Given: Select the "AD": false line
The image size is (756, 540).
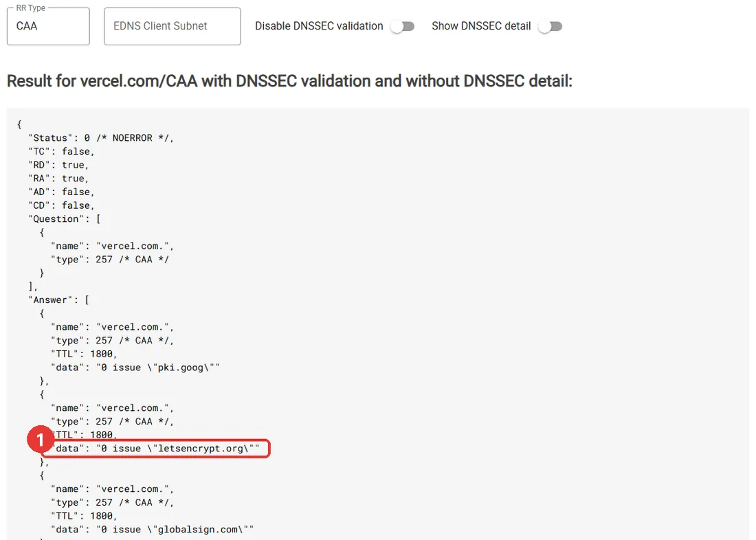Looking at the screenshot, I should 61,192.
